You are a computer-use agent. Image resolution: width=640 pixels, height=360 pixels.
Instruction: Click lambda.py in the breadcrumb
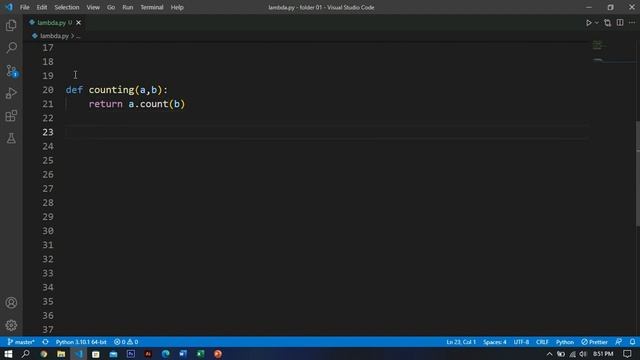point(54,36)
